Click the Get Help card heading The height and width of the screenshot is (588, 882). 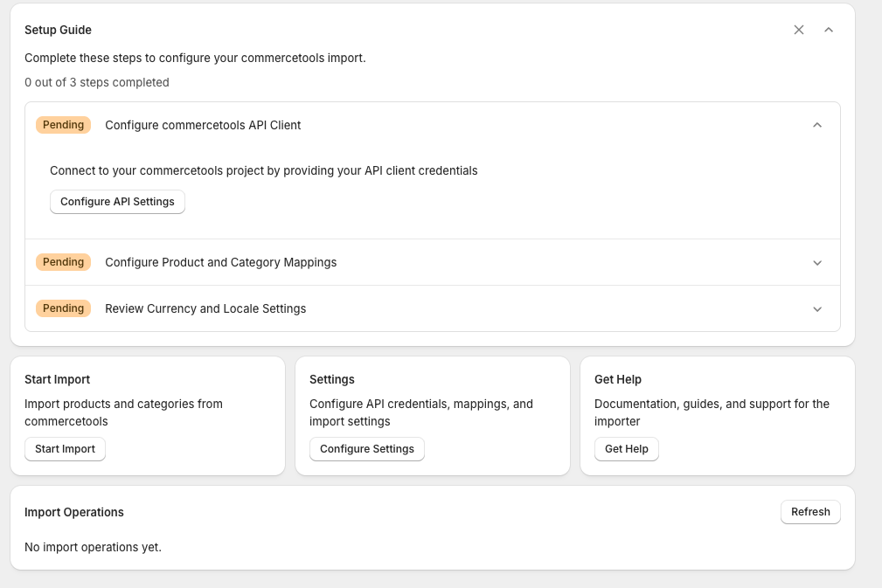[618, 379]
